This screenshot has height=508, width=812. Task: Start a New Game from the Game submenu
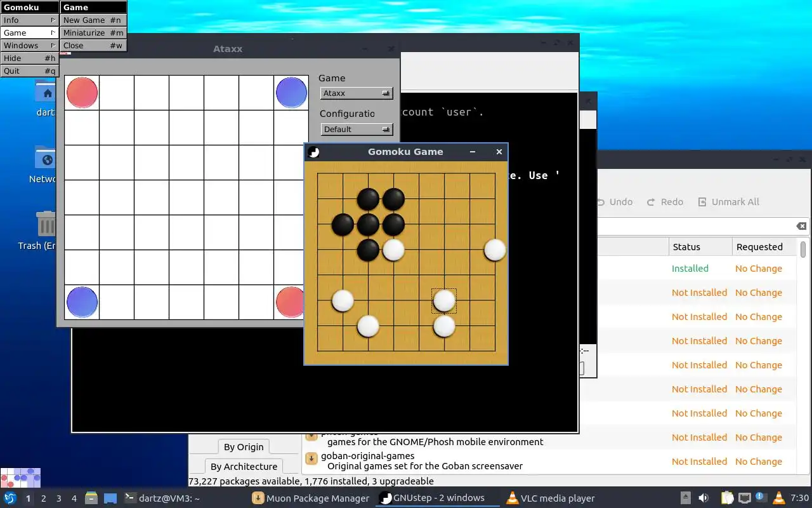[x=93, y=20]
